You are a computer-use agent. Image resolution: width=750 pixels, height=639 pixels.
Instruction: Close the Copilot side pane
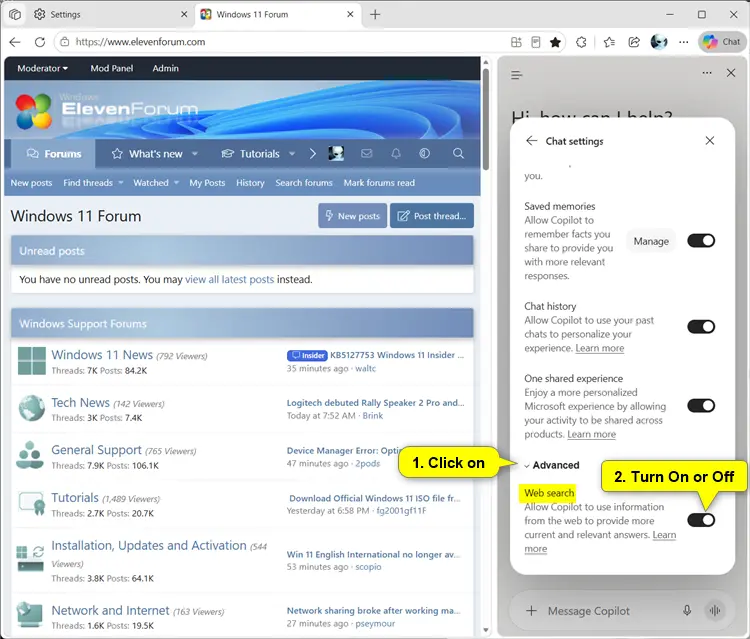[x=731, y=73]
